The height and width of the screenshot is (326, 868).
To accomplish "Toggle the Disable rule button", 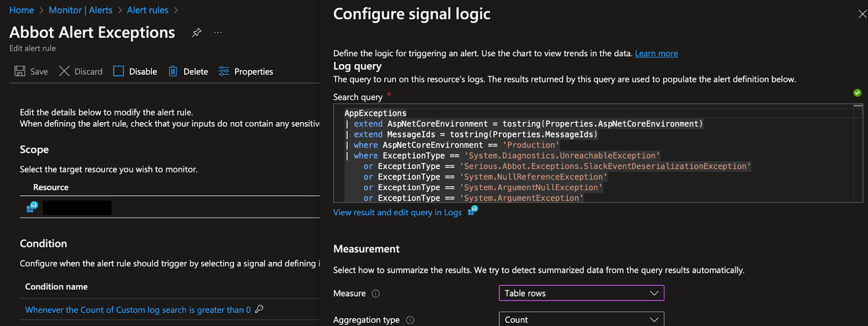I will 135,71.
